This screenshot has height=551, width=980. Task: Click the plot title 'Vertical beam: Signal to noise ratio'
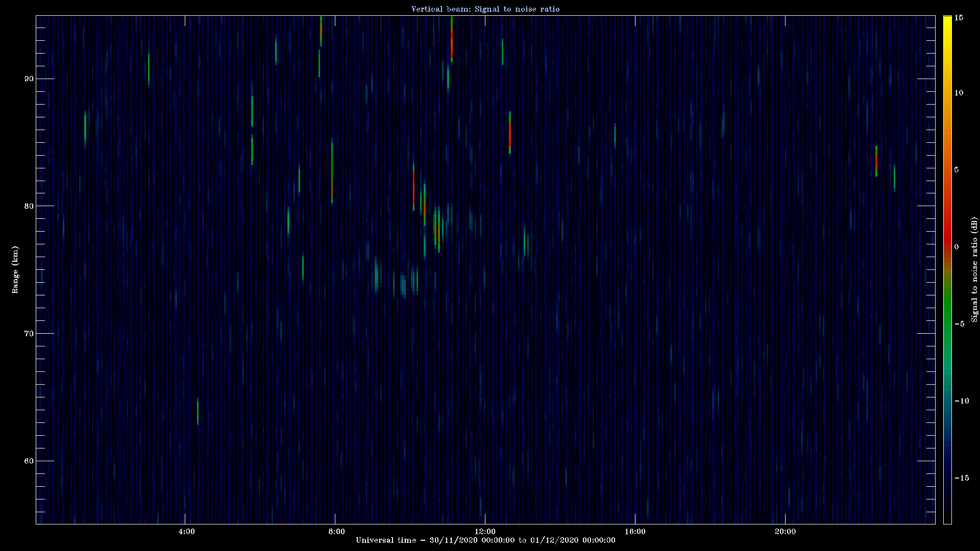coord(485,9)
